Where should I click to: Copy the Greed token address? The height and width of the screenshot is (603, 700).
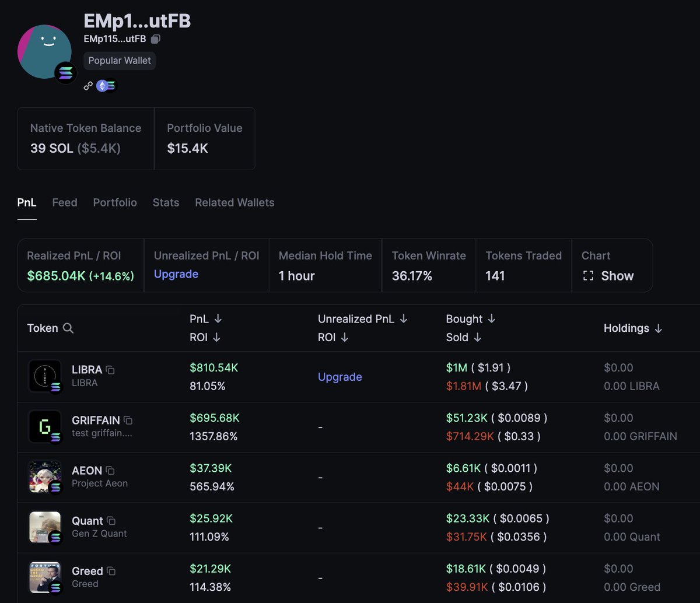(x=110, y=571)
